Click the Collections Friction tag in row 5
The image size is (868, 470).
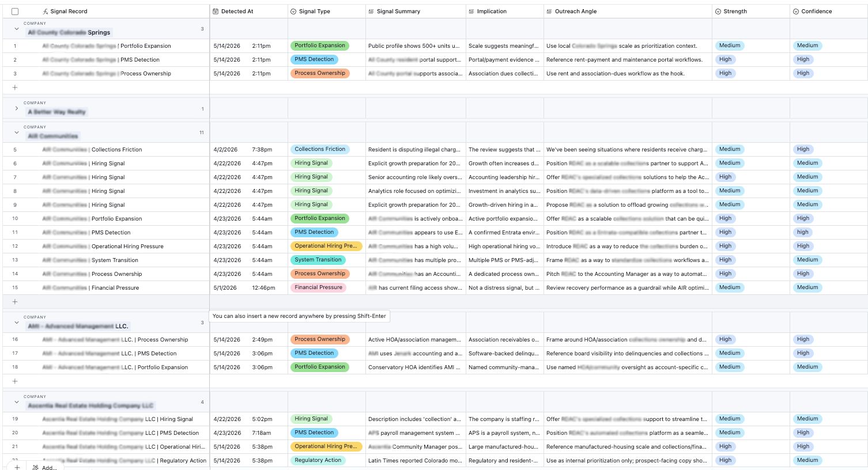click(x=320, y=149)
